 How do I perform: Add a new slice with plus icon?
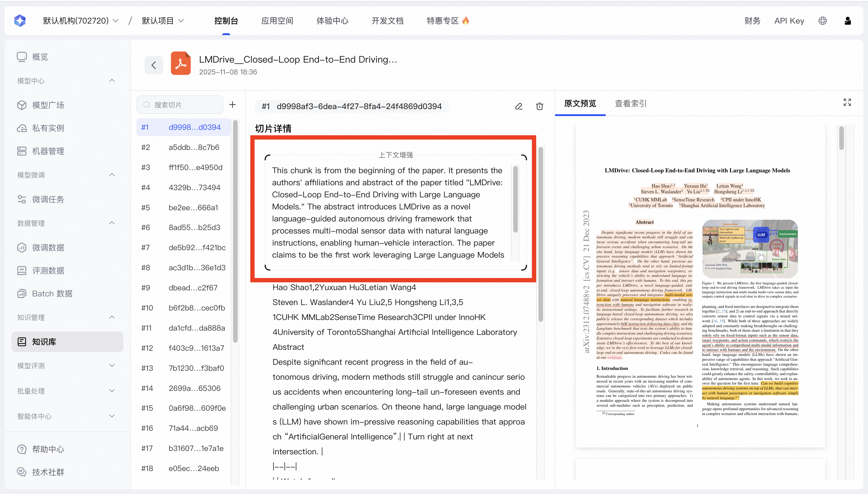232,105
